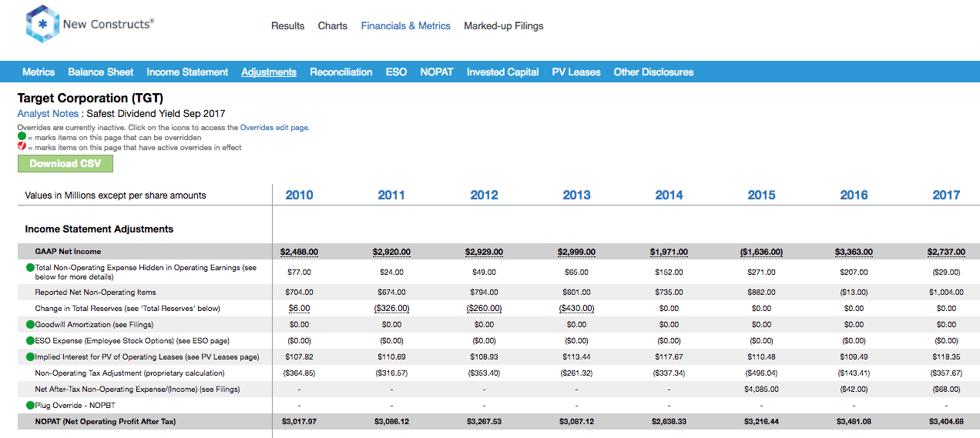Open the 2016 year column header
980x438 pixels.
tap(854, 195)
